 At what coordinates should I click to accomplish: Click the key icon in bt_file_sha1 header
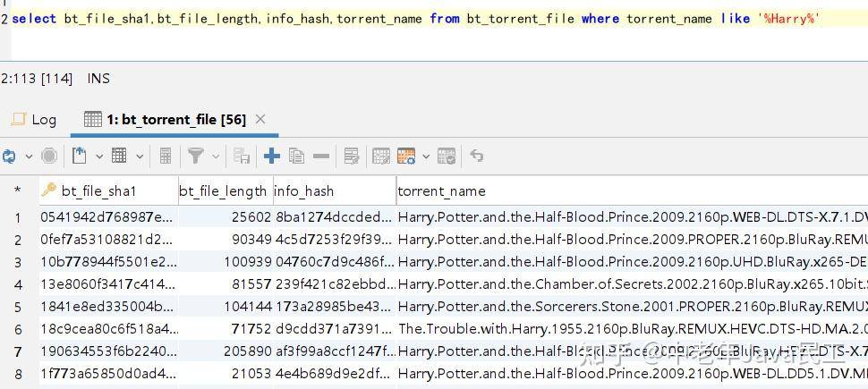[48, 190]
